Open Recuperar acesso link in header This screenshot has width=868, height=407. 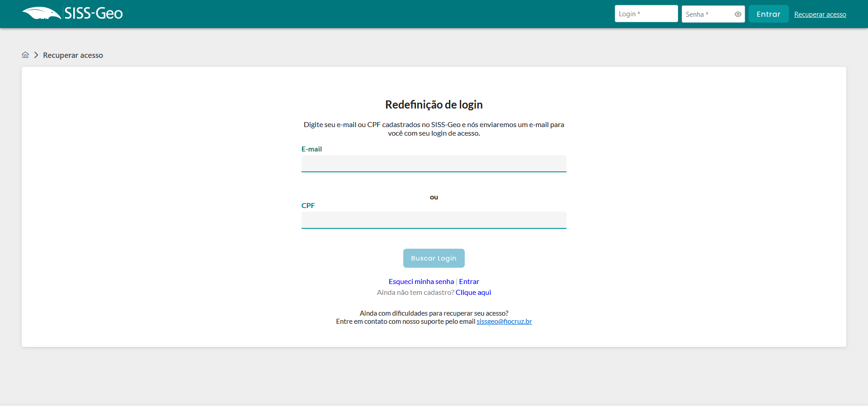(x=820, y=14)
